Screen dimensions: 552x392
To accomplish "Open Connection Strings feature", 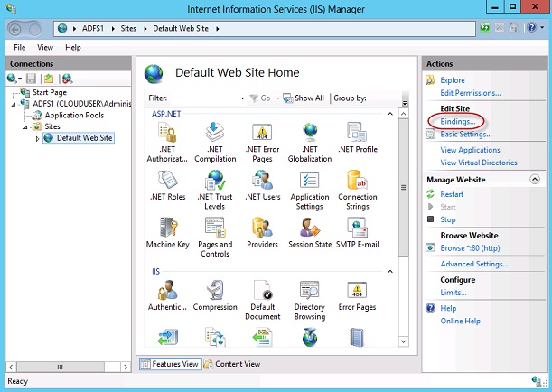I will pyautogui.click(x=358, y=190).
